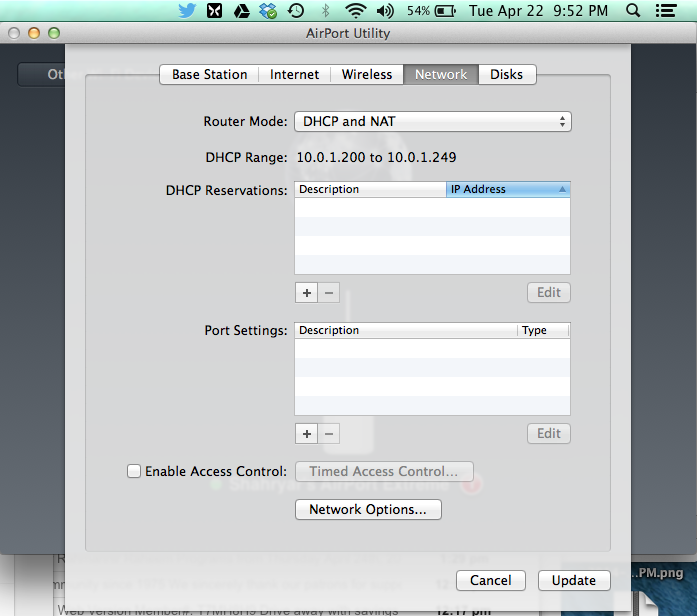Add a port setting with plus button

coord(306,434)
